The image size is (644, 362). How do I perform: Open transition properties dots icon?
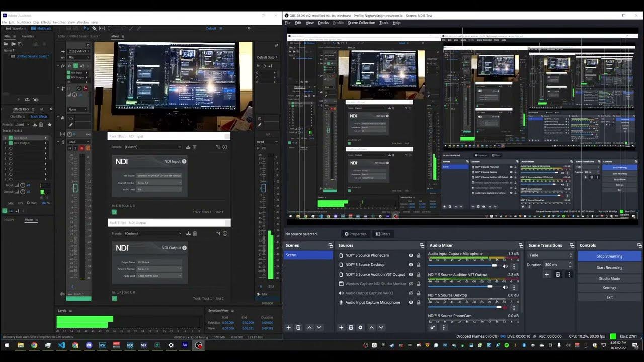pyautogui.click(x=569, y=274)
